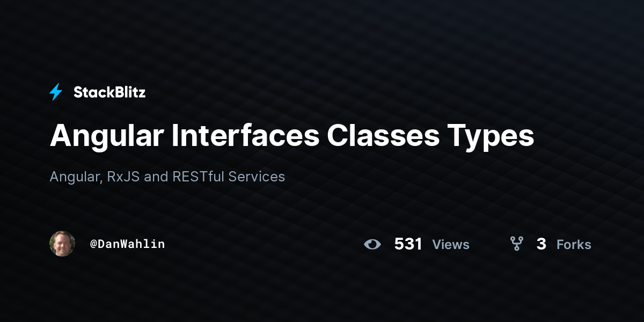Open the @DanWahlin username link
The width and height of the screenshot is (644, 322).
[127, 244]
